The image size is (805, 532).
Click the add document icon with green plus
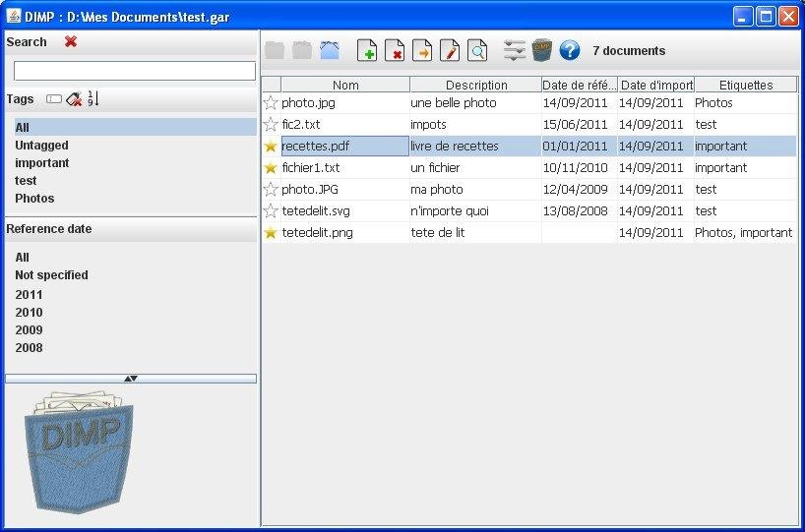(x=366, y=50)
